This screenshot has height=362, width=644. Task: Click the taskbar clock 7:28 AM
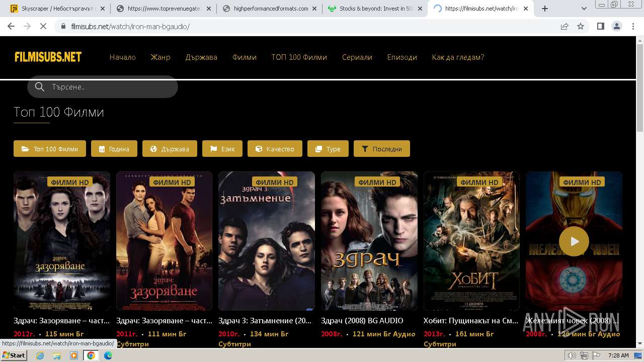(618, 355)
